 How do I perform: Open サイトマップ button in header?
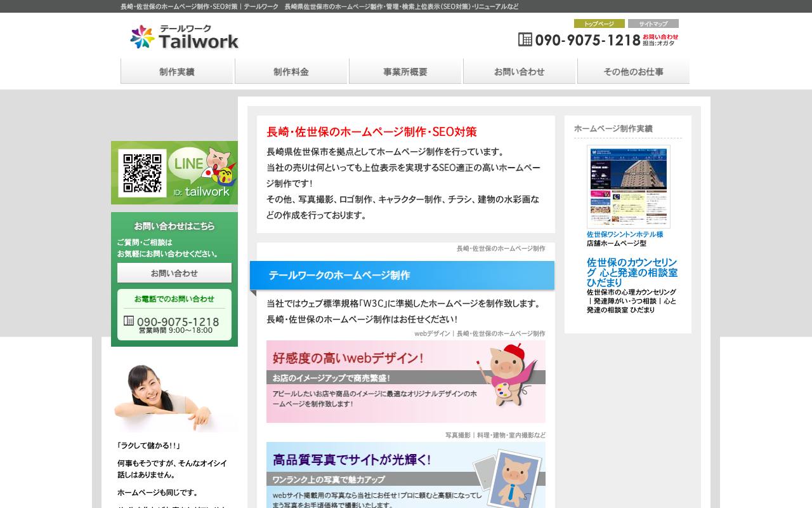coord(653,23)
